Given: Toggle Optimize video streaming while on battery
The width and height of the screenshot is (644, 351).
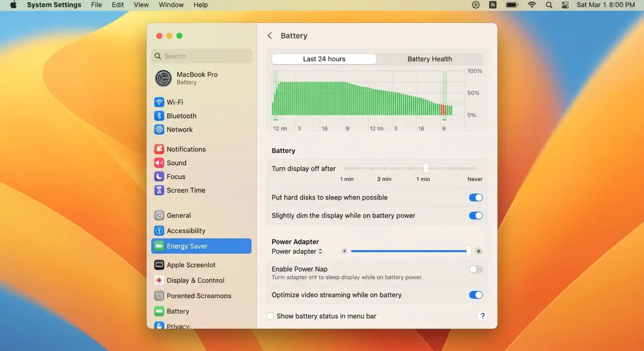Looking at the screenshot, I should pyautogui.click(x=476, y=295).
